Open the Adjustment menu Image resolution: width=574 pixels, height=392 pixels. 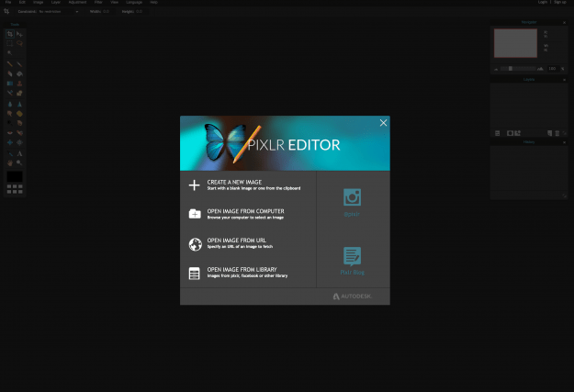(77, 2)
